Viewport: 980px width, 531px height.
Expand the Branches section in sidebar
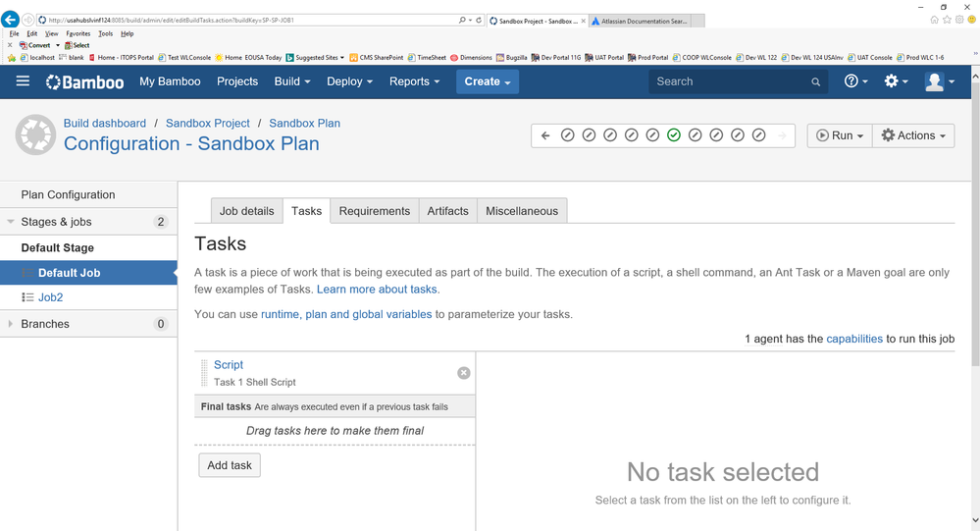(10, 323)
